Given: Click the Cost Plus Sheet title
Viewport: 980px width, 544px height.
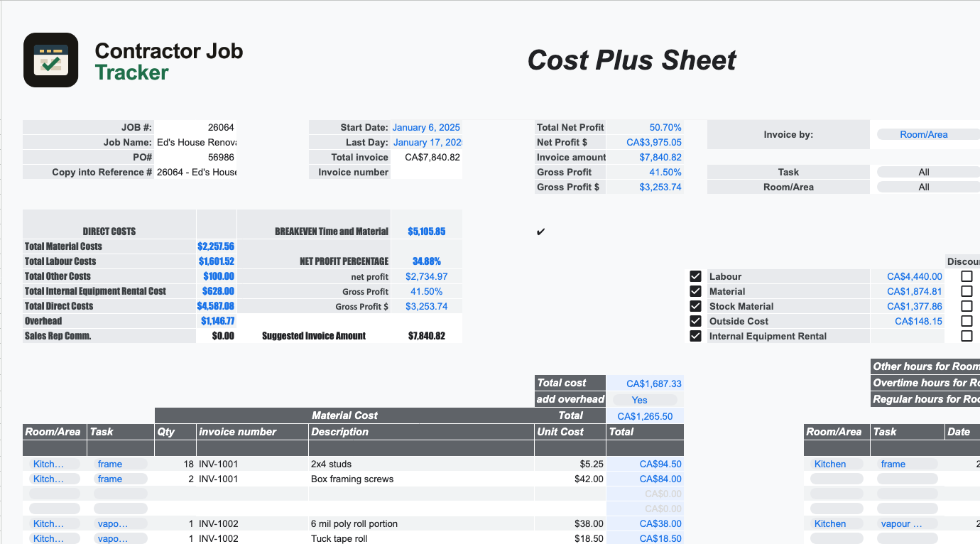Looking at the screenshot, I should [x=631, y=60].
